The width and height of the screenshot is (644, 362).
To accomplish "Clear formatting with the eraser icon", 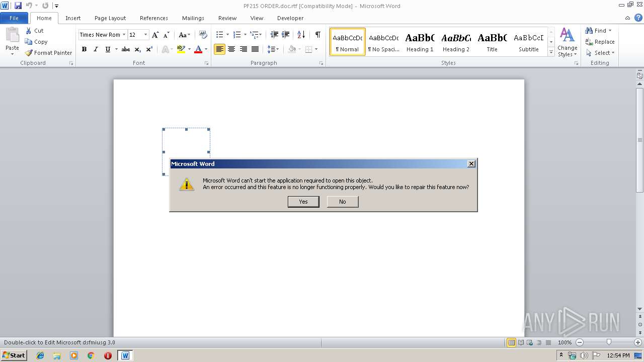I will pos(203,35).
